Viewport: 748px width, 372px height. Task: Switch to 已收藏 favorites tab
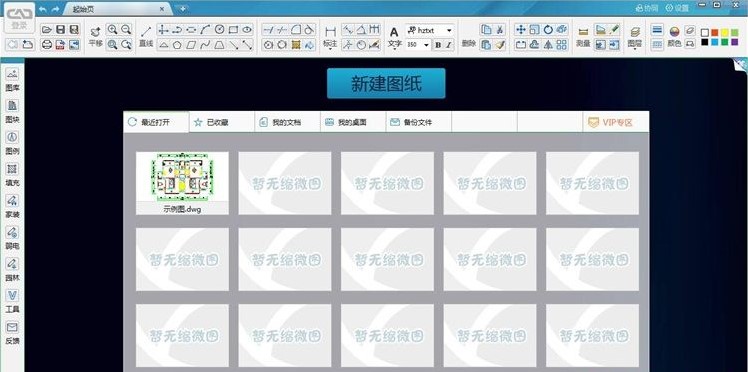[222, 122]
